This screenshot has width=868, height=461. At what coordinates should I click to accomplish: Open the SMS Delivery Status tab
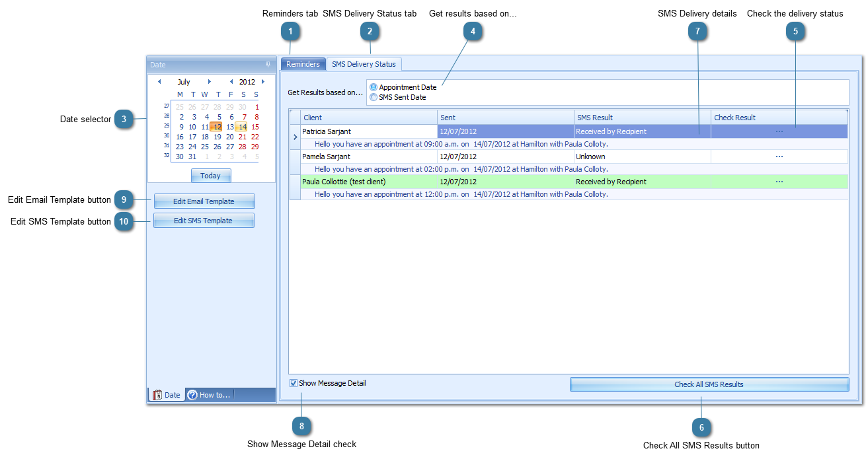pos(364,64)
